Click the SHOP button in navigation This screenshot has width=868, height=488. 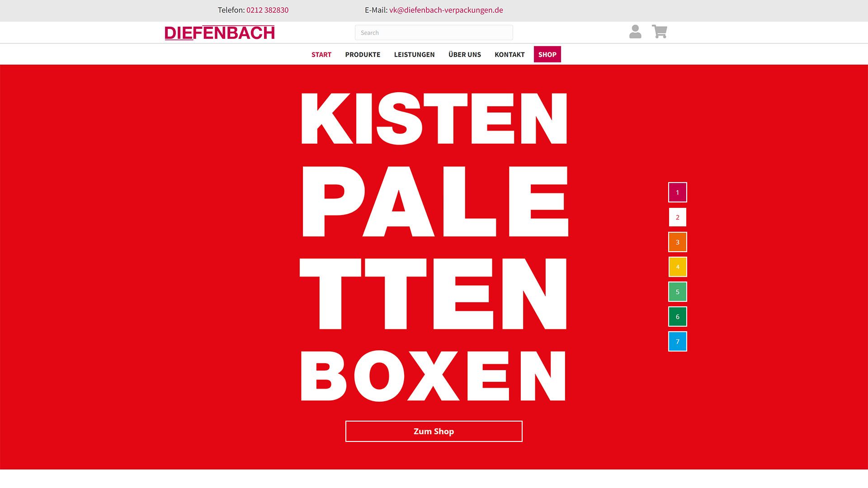click(x=547, y=54)
